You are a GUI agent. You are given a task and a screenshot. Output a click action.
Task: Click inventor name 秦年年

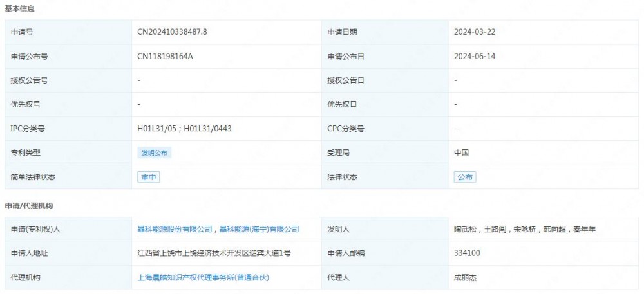[x=584, y=229]
